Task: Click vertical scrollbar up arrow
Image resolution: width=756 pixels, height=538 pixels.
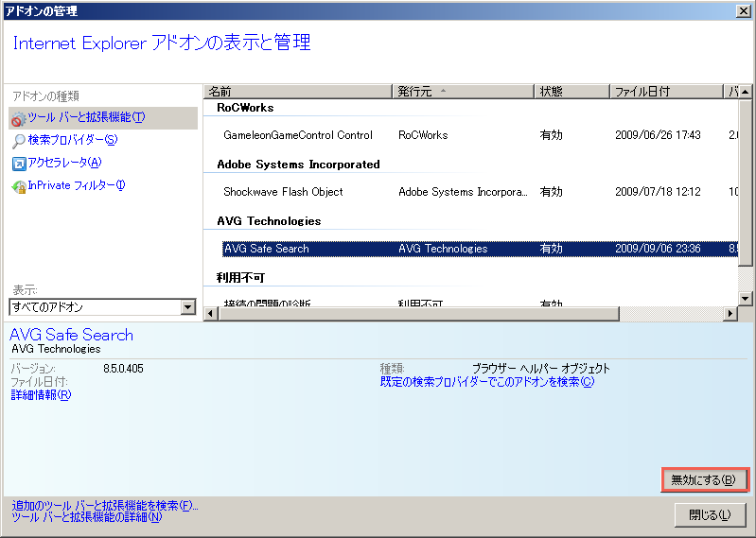Action: coord(746,92)
